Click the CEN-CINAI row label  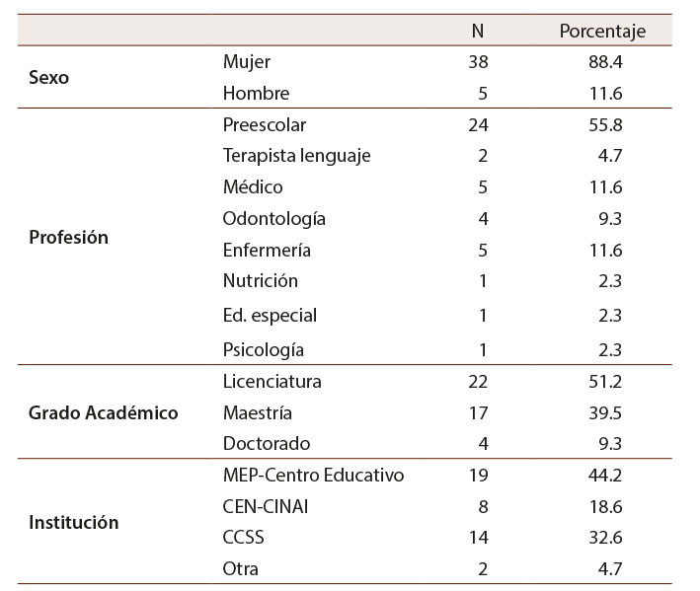[267, 506]
